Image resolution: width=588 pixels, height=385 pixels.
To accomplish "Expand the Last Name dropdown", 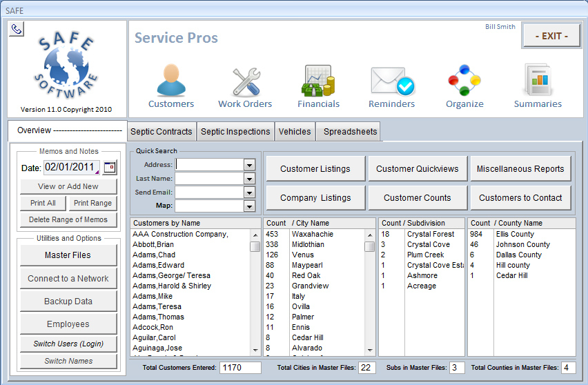I will tap(249, 179).
